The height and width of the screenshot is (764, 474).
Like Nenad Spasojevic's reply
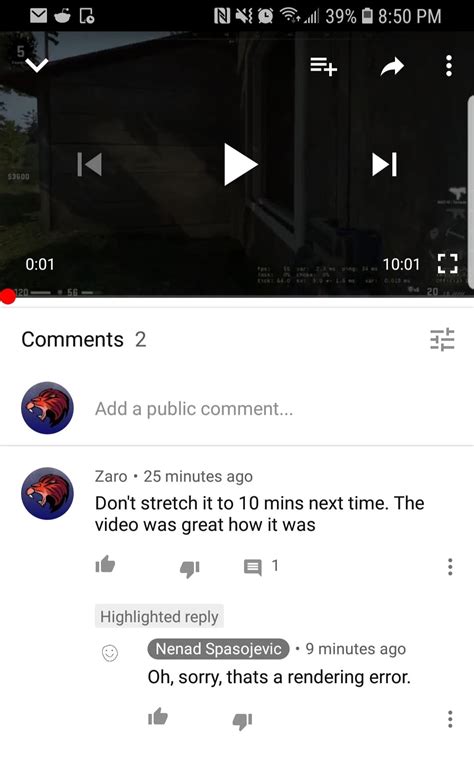pos(158,717)
